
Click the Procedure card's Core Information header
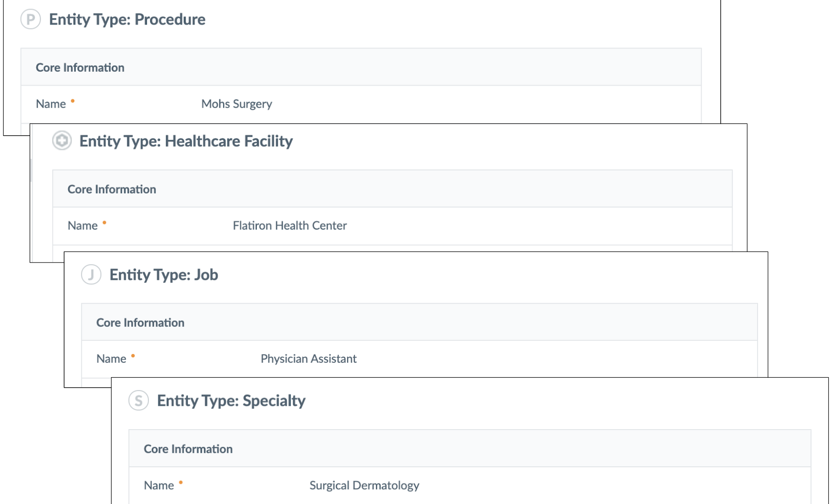click(x=361, y=67)
